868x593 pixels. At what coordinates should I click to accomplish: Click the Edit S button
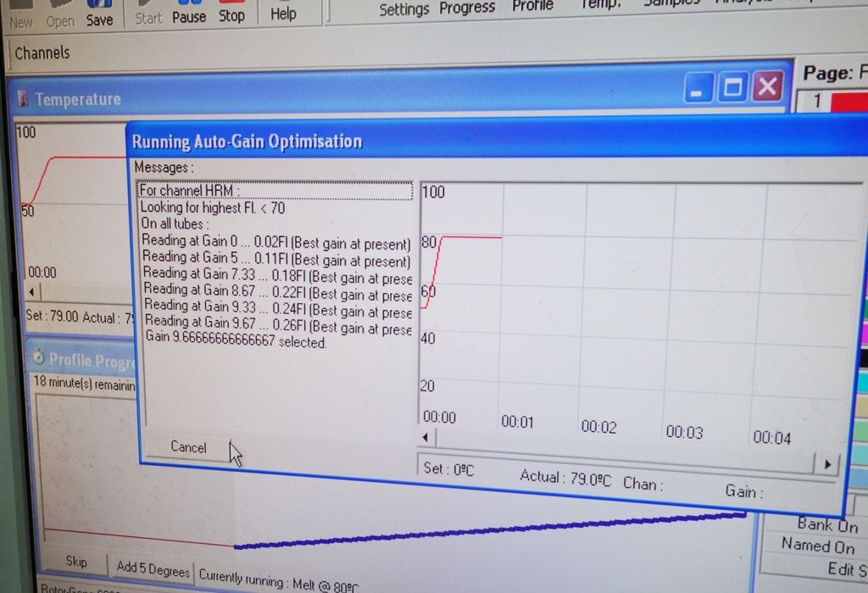coord(845,568)
